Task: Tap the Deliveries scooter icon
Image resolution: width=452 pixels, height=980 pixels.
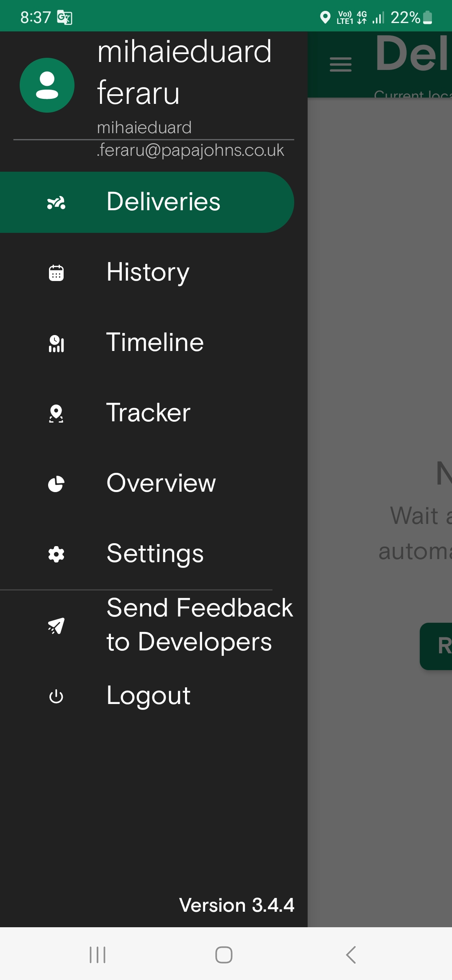Action: coord(56,203)
